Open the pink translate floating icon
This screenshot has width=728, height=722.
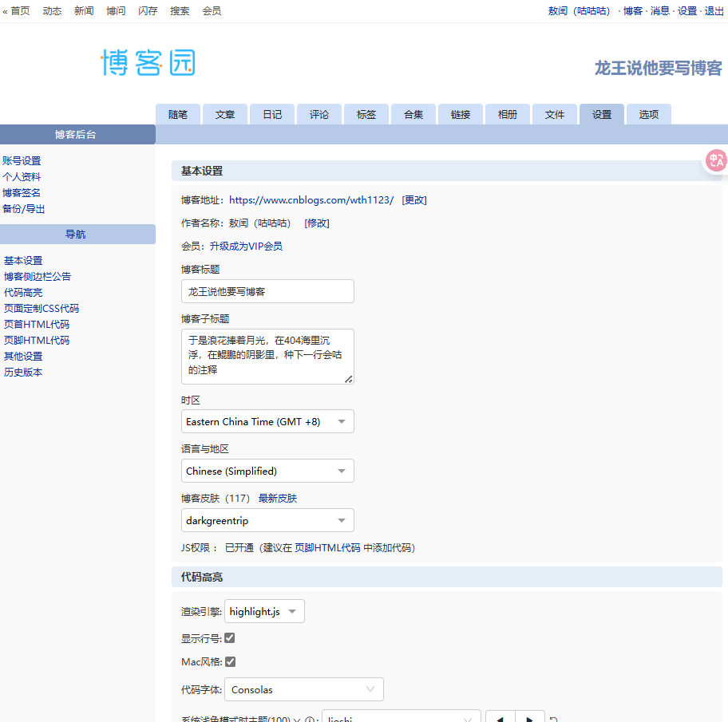pyautogui.click(x=715, y=160)
